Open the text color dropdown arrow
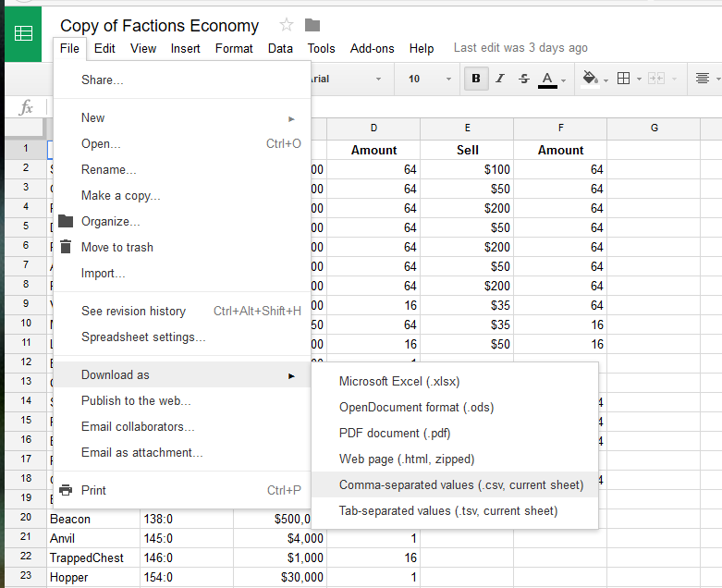The width and height of the screenshot is (722, 588). [x=564, y=80]
